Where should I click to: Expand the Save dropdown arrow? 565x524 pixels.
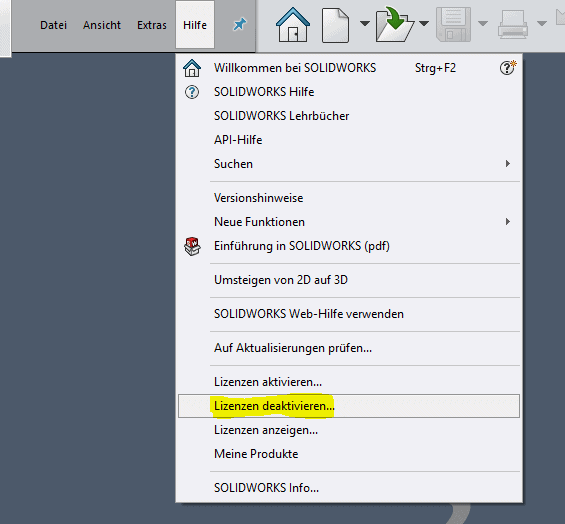coord(483,24)
